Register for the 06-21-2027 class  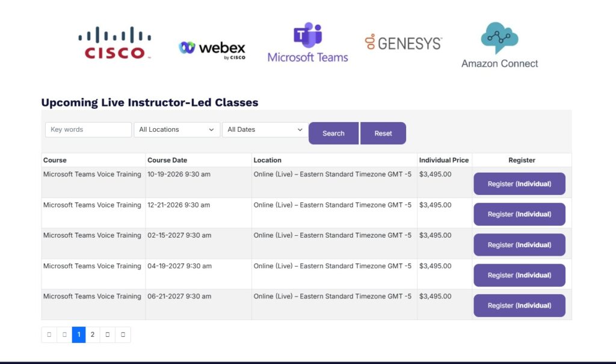coord(519,306)
